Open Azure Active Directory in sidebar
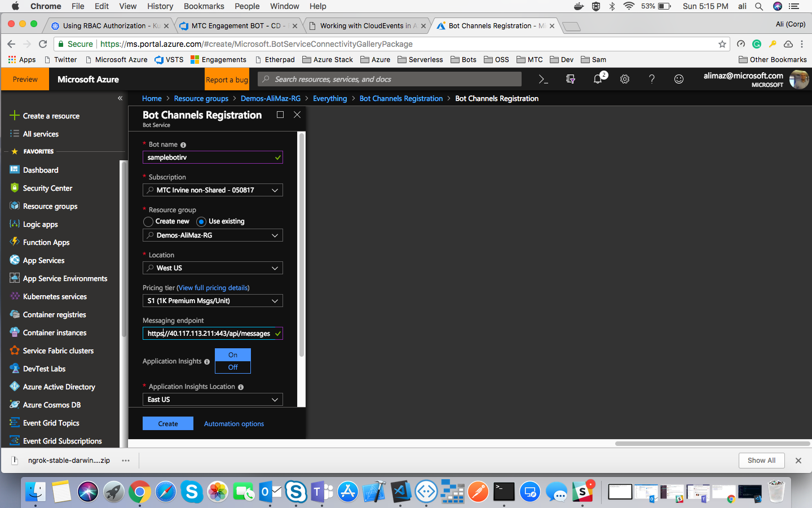This screenshot has height=508, width=812. coord(59,387)
